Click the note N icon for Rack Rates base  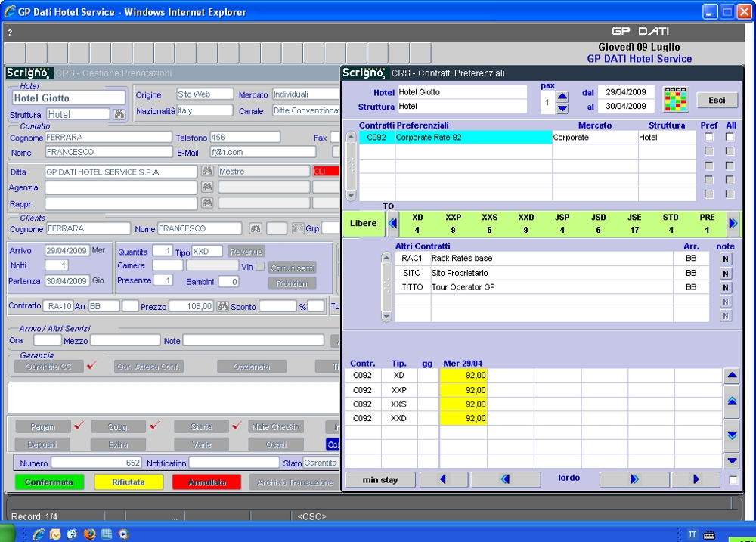[x=726, y=259]
